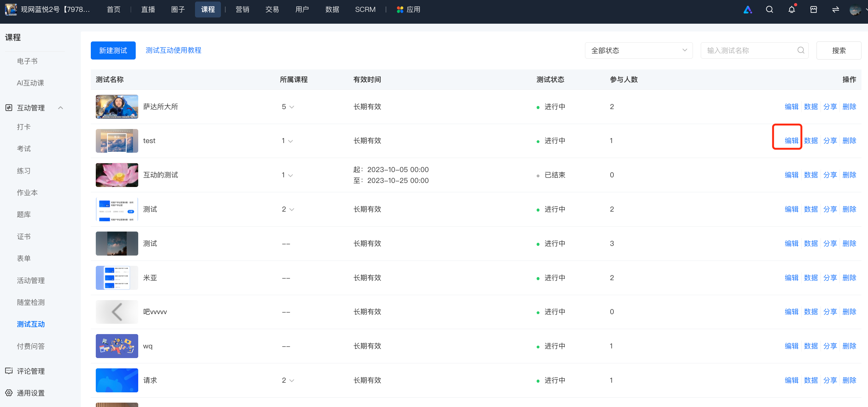Click search icon inside test name field

pyautogui.click(x=801, y=50)
